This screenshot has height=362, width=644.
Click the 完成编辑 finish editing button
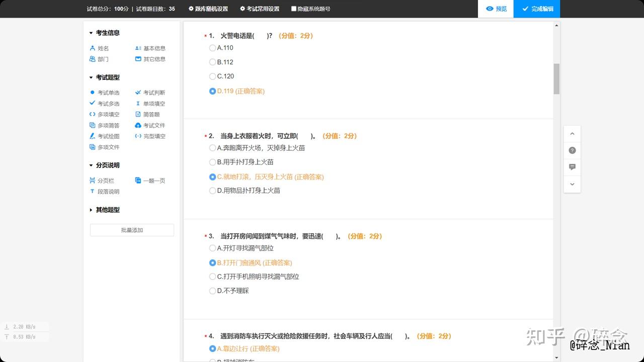(536, 9)
